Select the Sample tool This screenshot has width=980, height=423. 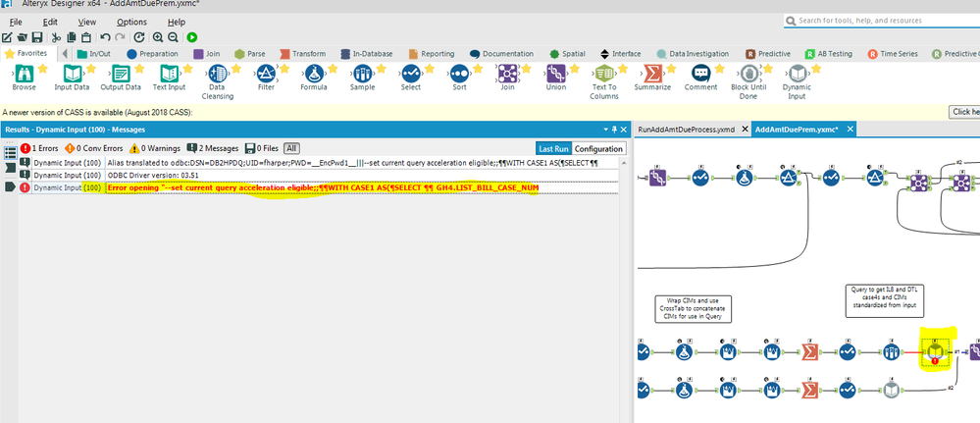(363, 78)
